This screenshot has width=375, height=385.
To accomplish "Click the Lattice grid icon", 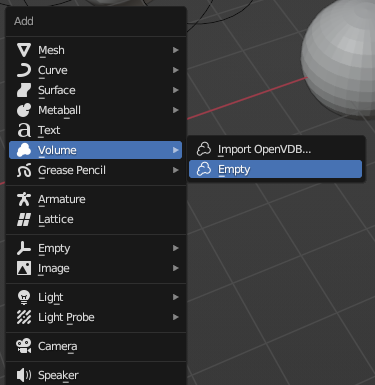I will point(24,219).
